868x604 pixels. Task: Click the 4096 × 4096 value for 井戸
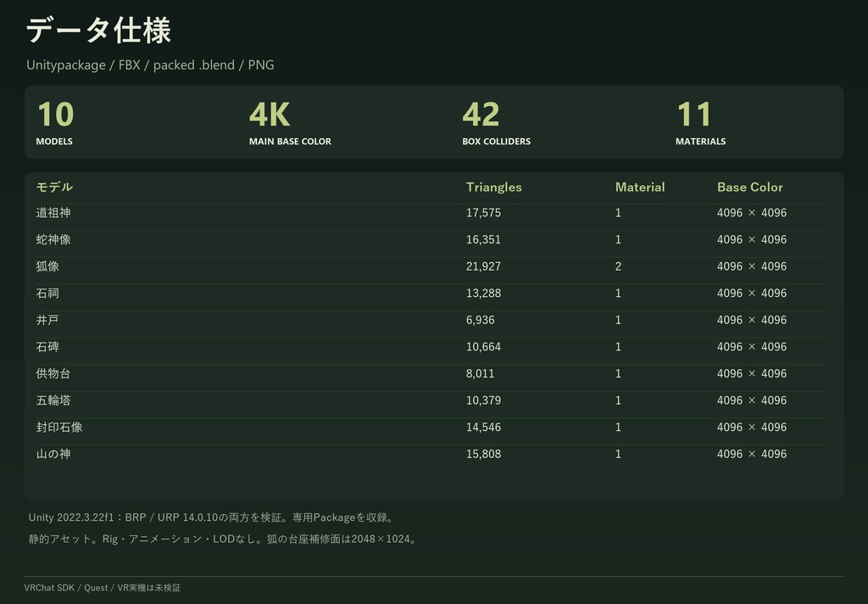(x=752, y=320)
